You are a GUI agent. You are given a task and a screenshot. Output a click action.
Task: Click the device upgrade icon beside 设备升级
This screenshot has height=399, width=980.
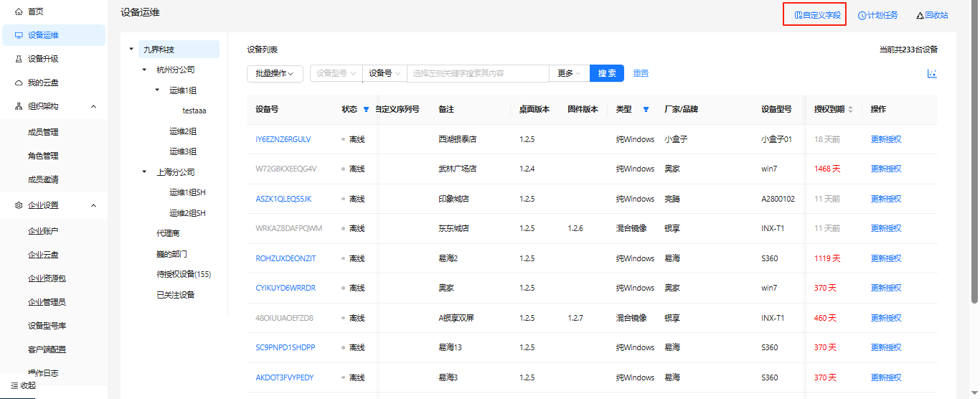(x=19, y=59)
